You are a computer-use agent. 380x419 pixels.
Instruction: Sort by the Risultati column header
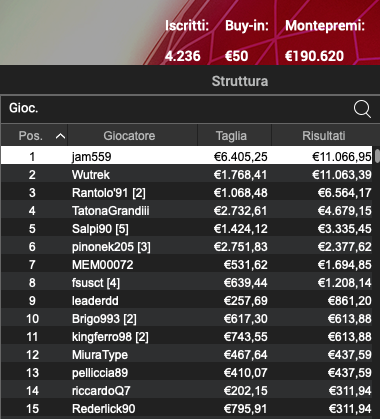tap(323, 135)
